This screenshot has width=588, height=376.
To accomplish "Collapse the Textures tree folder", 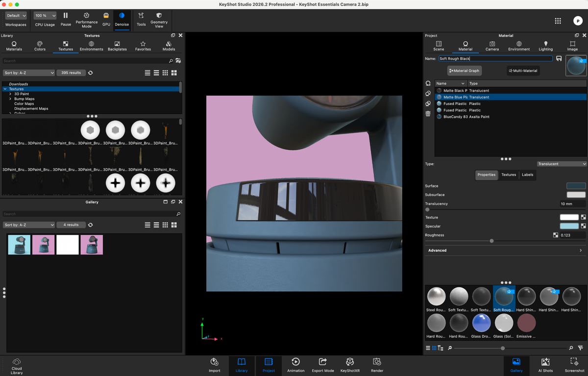I will pyautogui.click(x=5, y=89).
